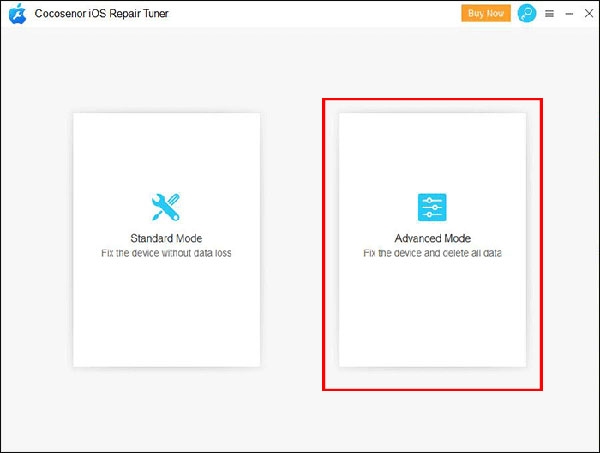Image resolution: width=600 pixels, height=453 pixels.
Task: Click the Cocosenor apple logo icon
Action: [18, 14]
